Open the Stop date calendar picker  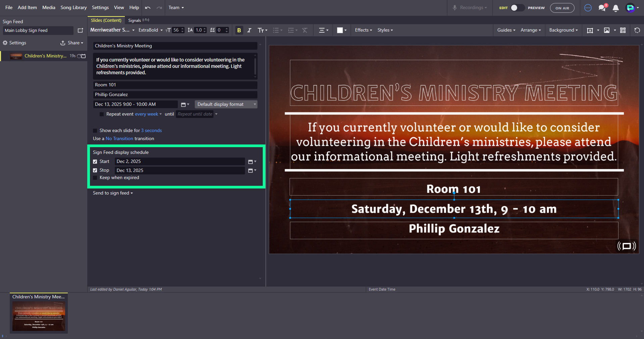coord(252,170)
